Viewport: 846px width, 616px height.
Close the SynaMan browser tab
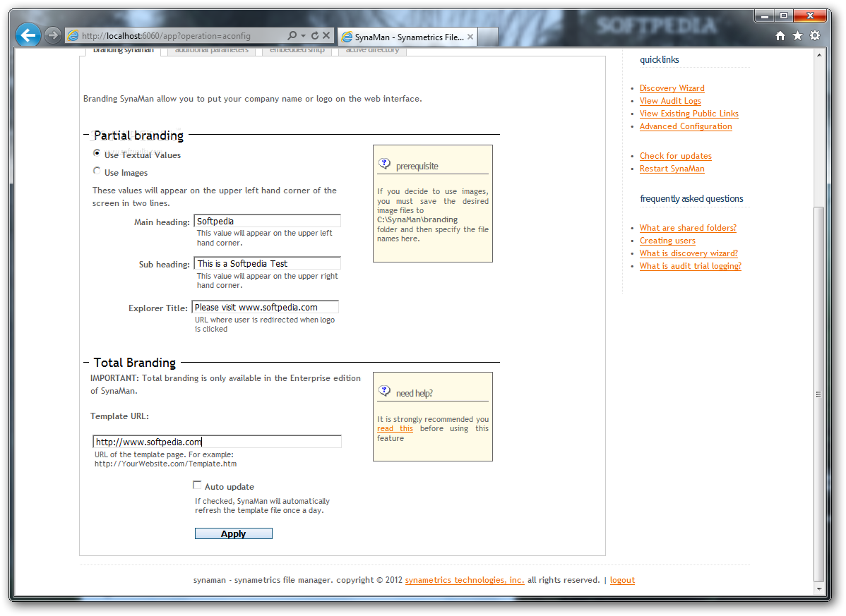click(470, 37)
